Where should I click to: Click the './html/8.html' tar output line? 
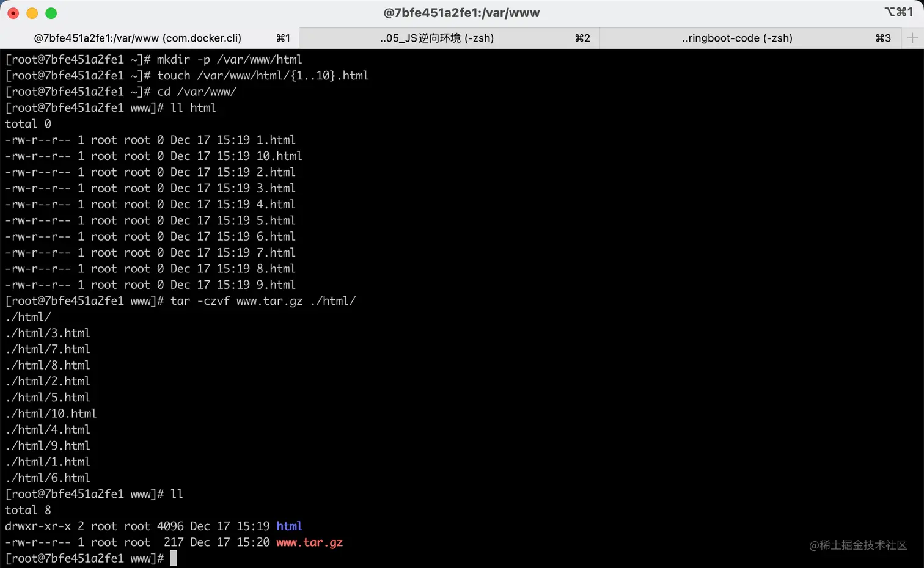[x=48, y=365]
